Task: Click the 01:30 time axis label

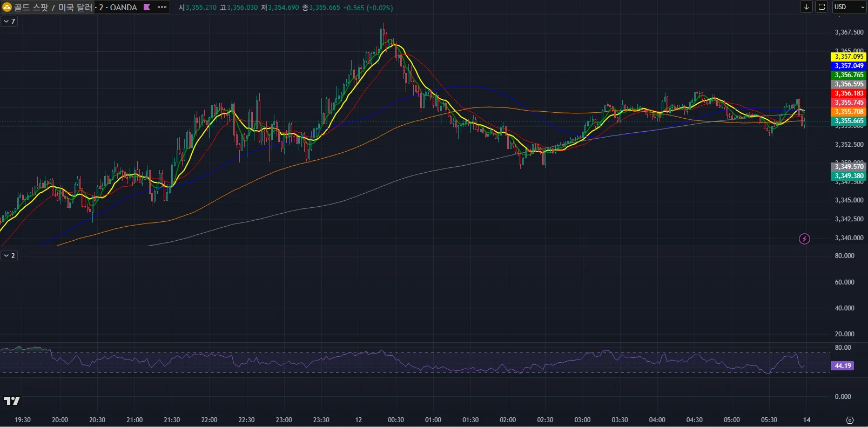Action: pyautogui.click(x=470, y=420)
